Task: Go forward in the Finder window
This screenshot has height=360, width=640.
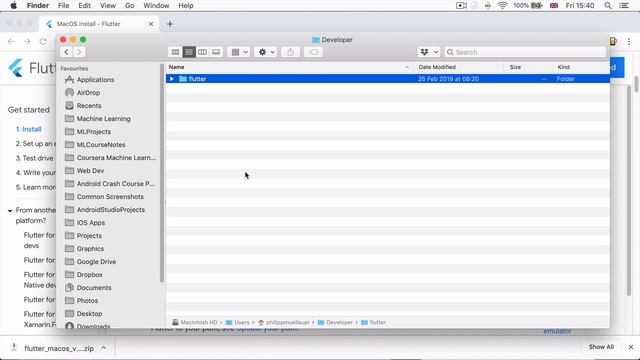Action: (x=79, y=52)
